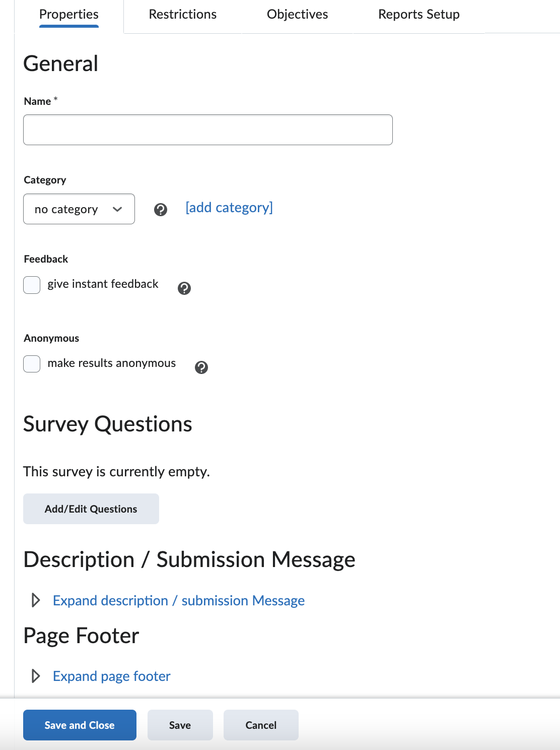The image size is (560, 750).
Task: Expand page footer section
Action: pos(111,676)
